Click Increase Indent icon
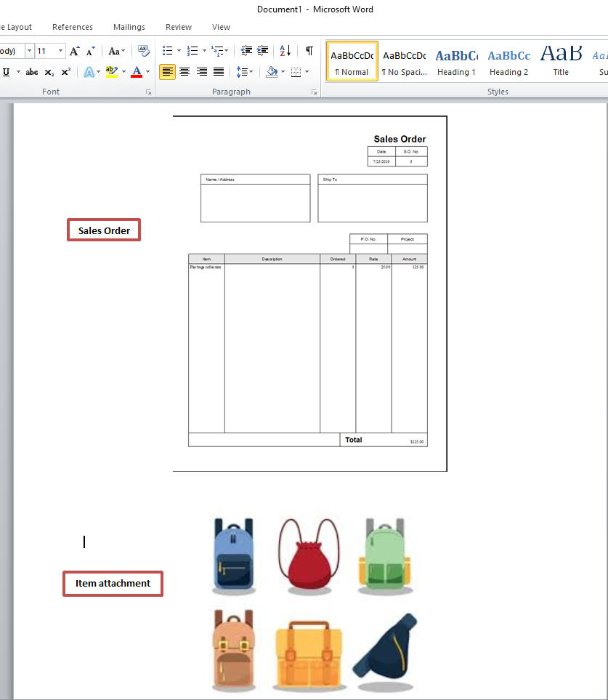The image size is (608, 700). coord(263,51)
